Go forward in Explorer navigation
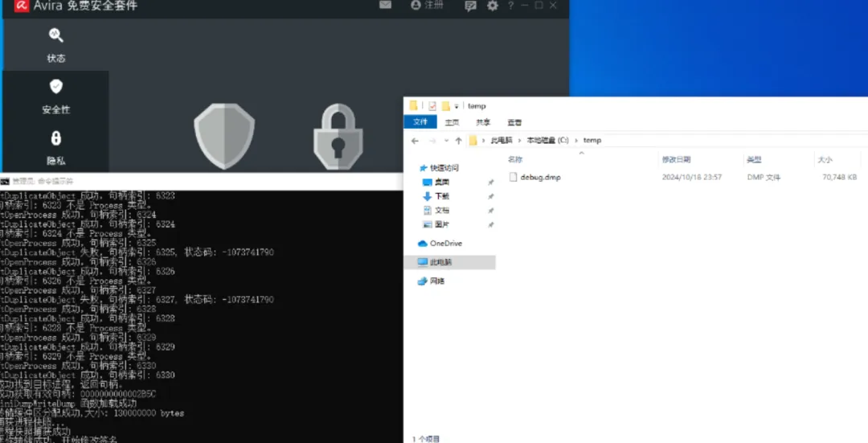Screen dimensions: 868x443 (432, 141)
